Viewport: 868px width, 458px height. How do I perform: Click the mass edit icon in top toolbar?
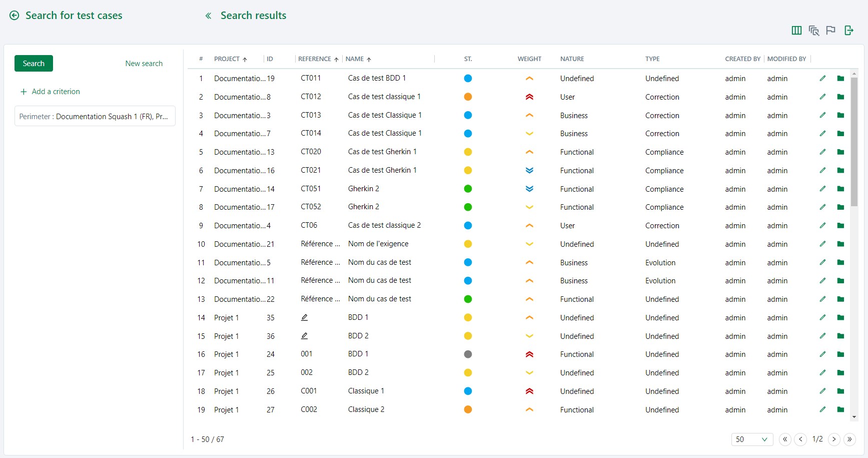pos(813,31)
